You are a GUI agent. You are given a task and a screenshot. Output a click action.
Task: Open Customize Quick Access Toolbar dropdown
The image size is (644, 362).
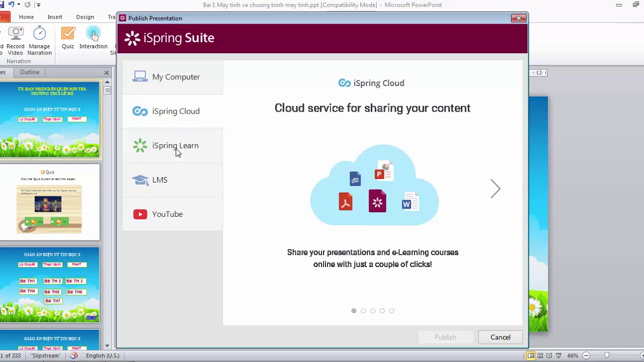(x=38, y=5)
